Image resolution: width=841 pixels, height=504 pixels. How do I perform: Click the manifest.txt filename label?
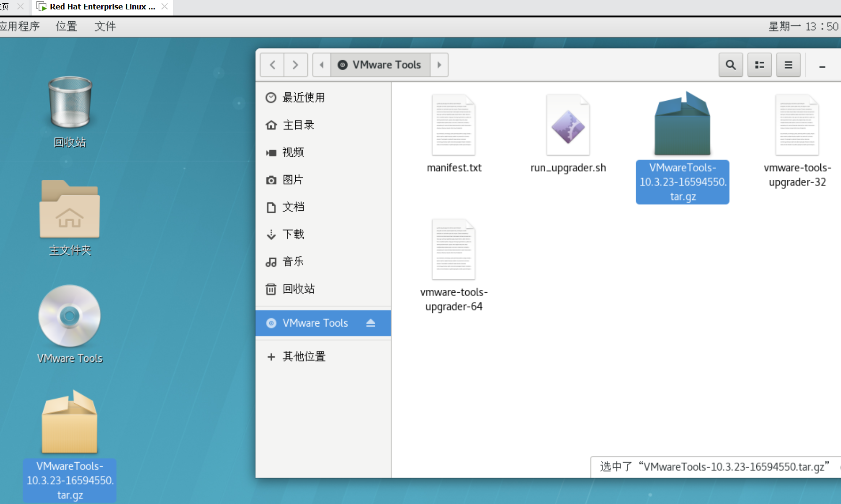click(x=454, y=168)
